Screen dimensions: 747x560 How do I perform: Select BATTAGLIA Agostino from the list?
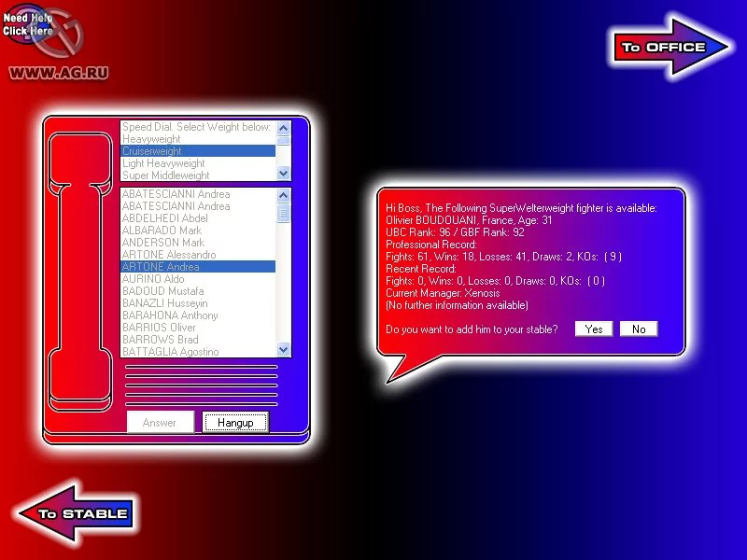198,352
